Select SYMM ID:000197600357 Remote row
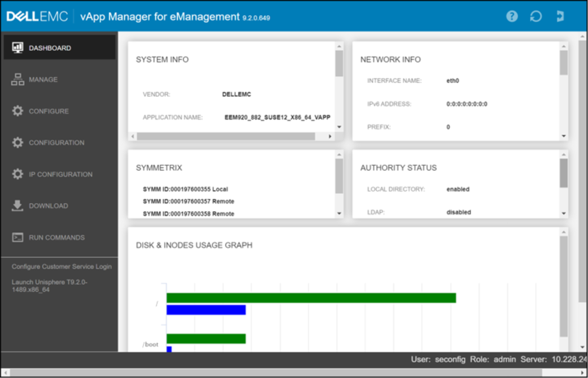This screenshot has width=588, height=378. pos(188,201)
